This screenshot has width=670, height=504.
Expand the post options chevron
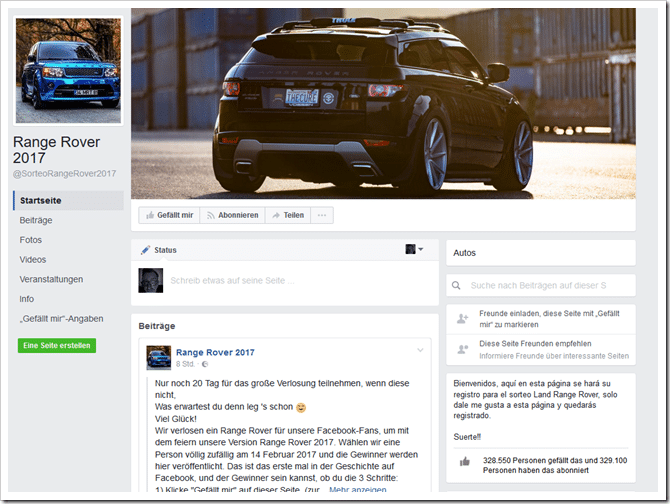(420, 350)
